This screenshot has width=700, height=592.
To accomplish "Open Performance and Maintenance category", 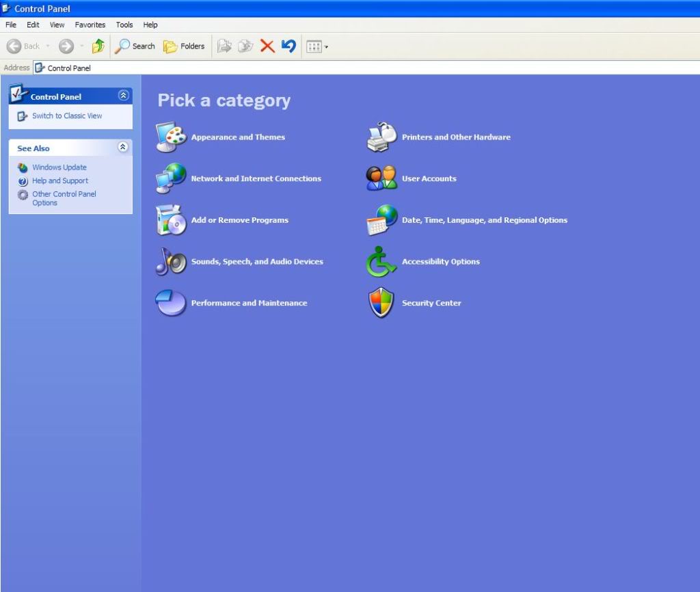I will click(249, 303).
